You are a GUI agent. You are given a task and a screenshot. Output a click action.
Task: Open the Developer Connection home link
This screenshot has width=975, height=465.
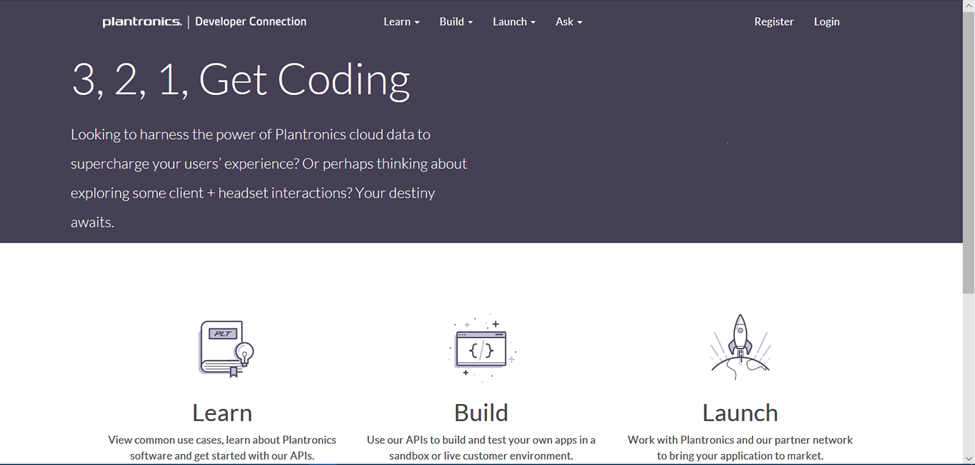tap(251, 22)
